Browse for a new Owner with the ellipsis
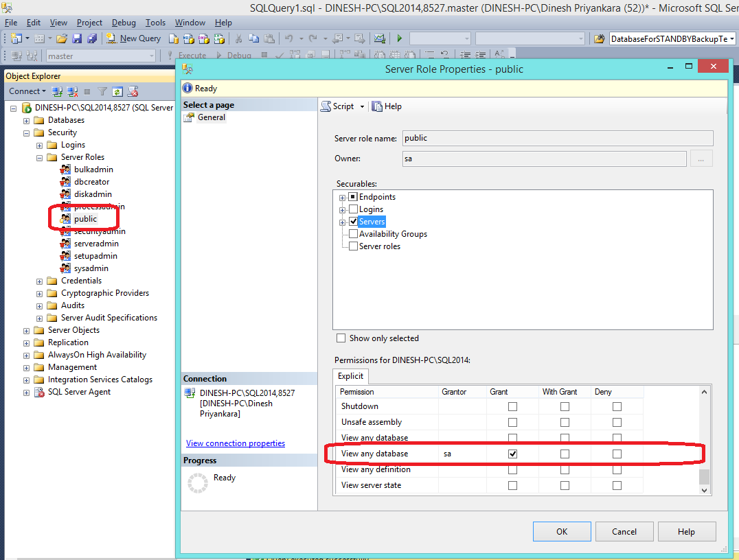 pos(701,159)
